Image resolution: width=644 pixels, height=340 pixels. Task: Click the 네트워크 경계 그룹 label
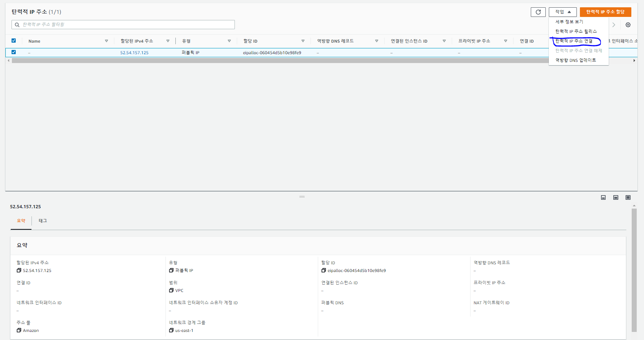pyautogui.click(x=187, y=323)
